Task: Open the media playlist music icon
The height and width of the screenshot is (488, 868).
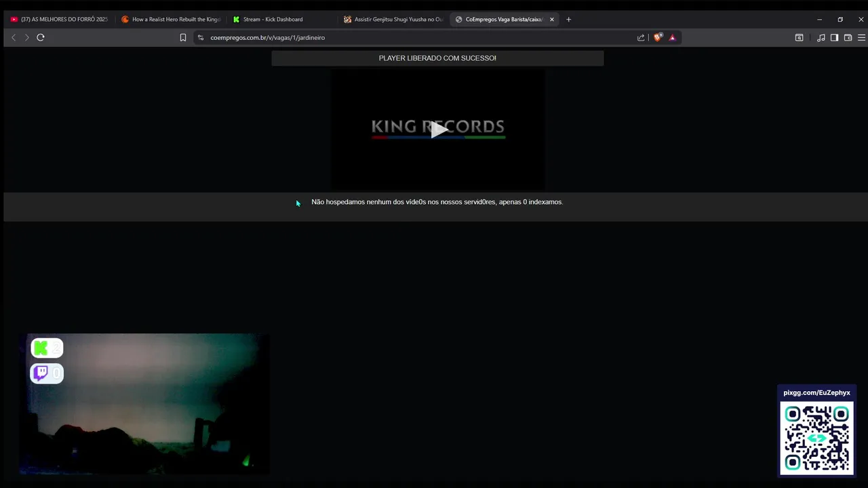Action: pyautogui.click(x=821, y=37)
